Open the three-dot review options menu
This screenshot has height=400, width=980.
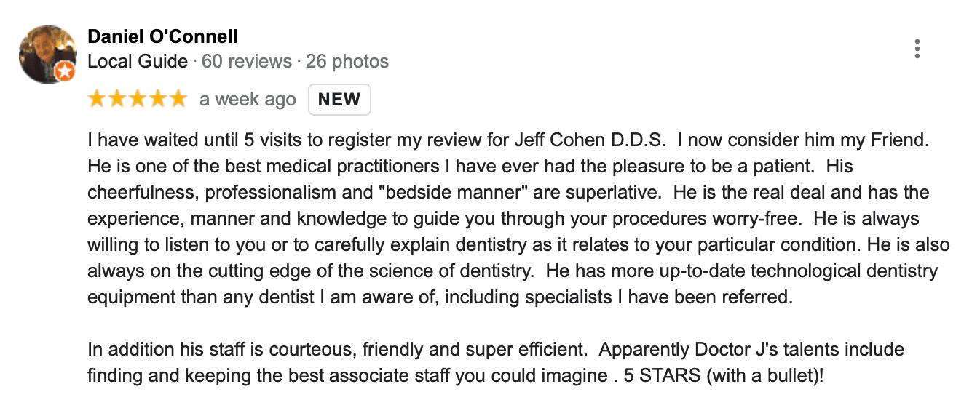pyautogui.click(x=917, y=49)
